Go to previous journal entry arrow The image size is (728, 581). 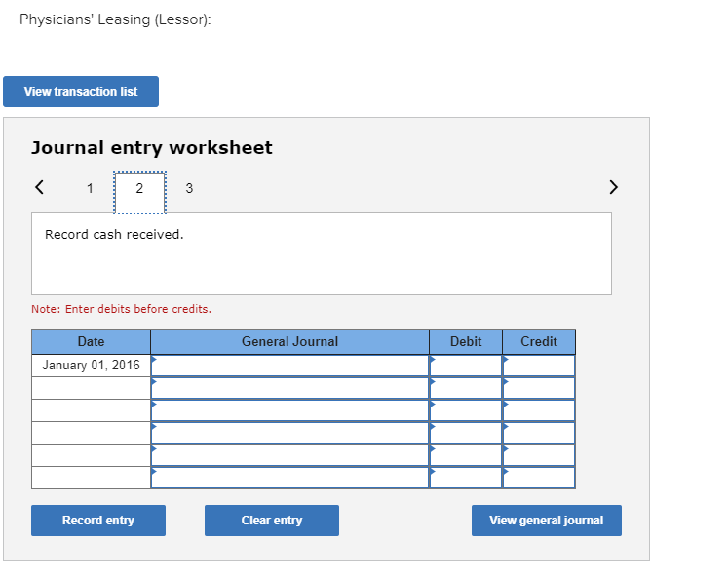click(39, 187)
